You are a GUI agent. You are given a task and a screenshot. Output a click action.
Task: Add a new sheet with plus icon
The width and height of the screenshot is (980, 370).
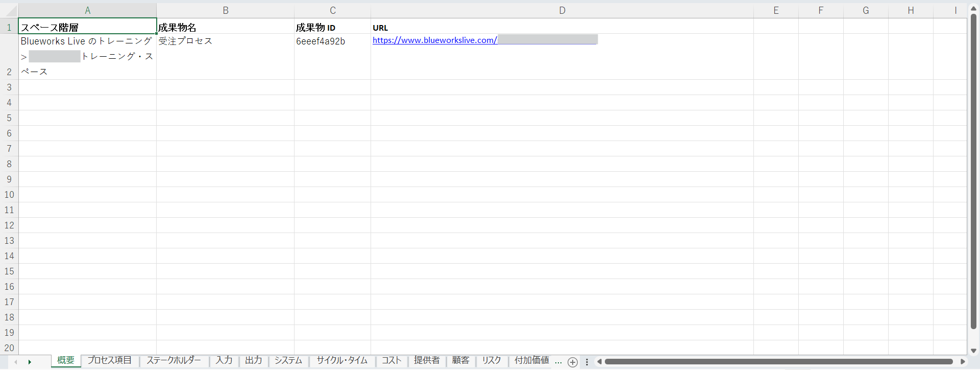[x=573, y=362]
